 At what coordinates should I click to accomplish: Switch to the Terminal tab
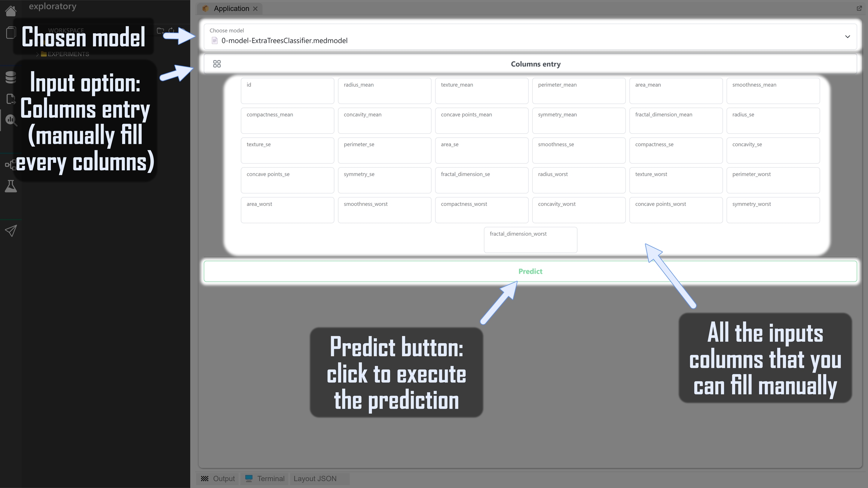265,479
